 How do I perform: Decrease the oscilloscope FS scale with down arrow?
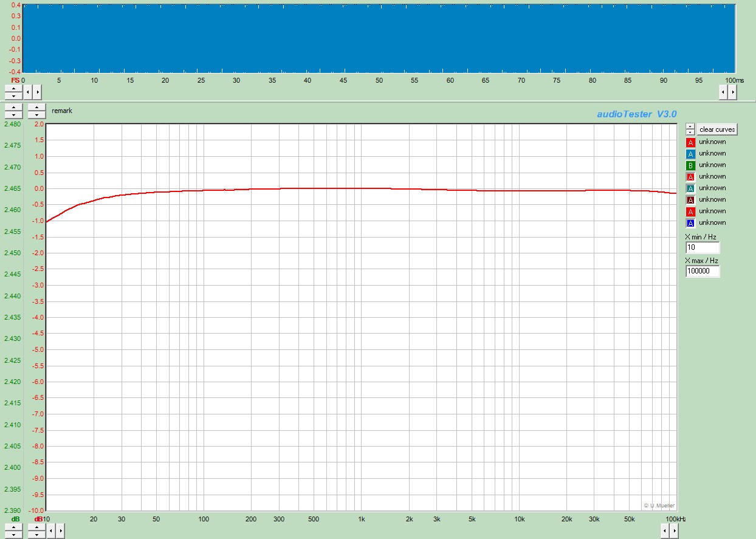(x=13, y=95)
